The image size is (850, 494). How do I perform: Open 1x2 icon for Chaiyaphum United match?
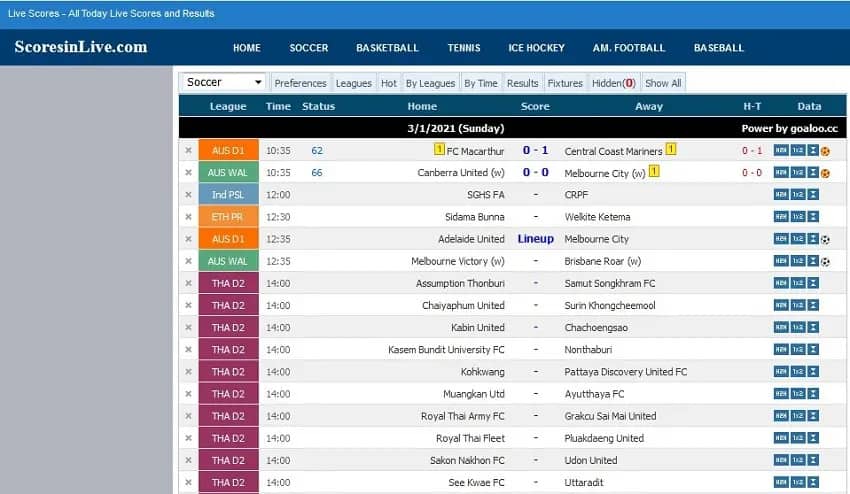pos(797,305)
